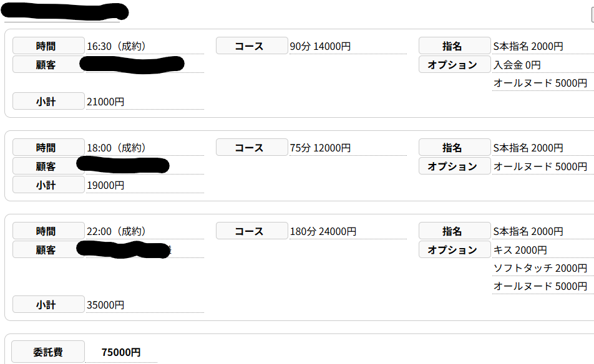594x364 pixels.
Task: Click the 19000円 subtotal value
Action: [x=105, y=185]
